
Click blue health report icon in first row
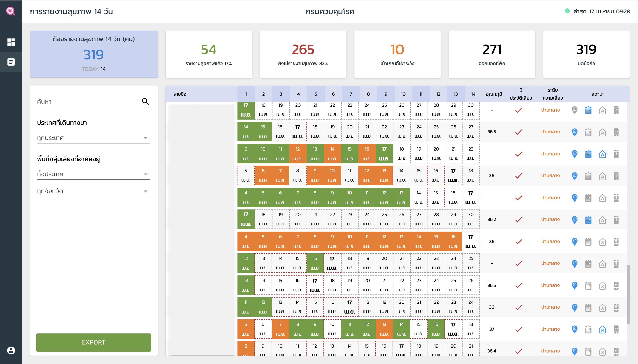coord(588,110)
